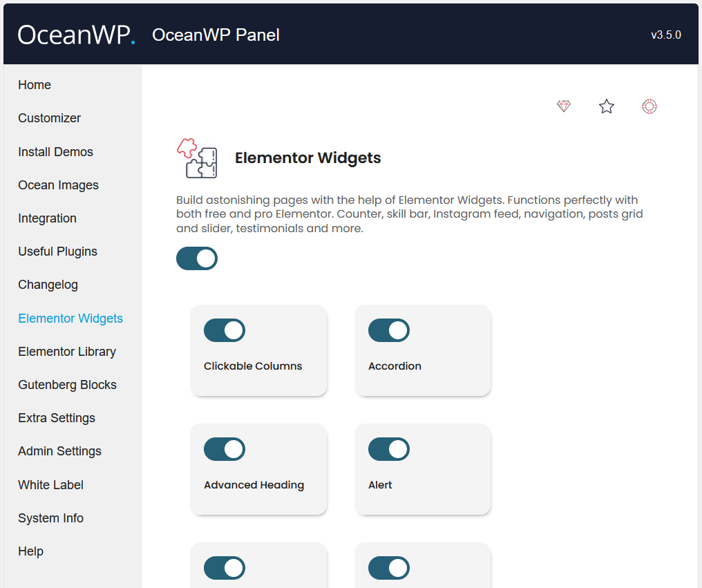Disable the Clickable Columns widget toggle

pos(225,330)
